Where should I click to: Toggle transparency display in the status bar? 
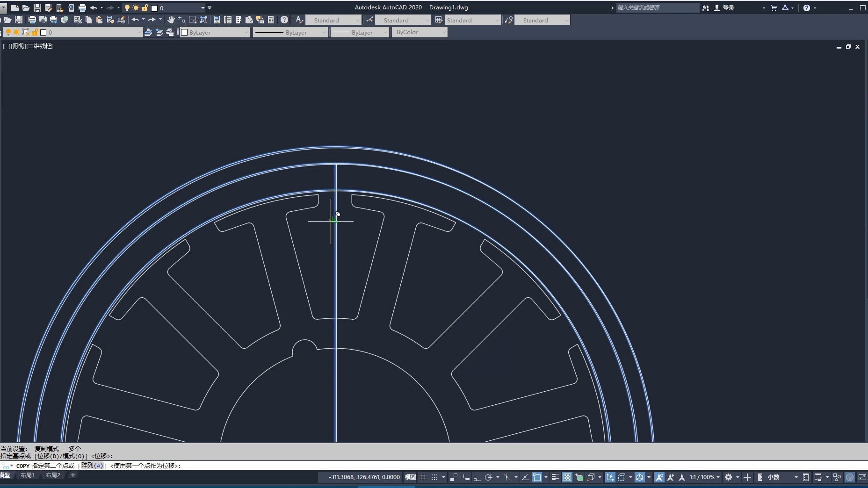[567, 477]
